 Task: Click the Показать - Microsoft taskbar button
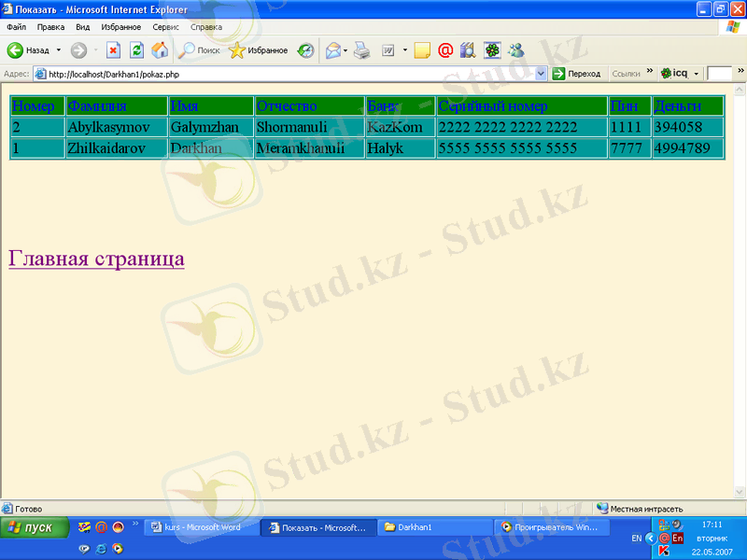318,527
